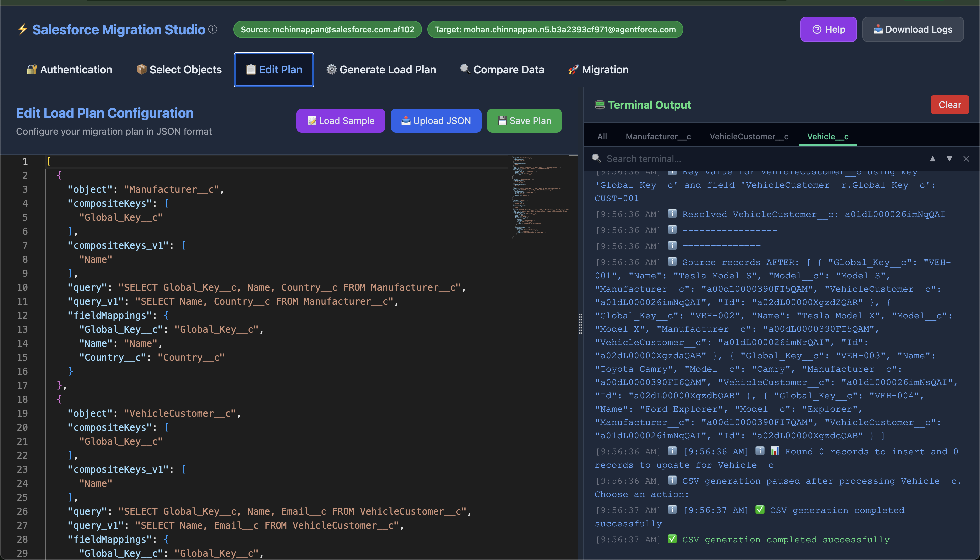Viewport: 980px width, 560px height.
Task: Close the terminal search bar
Action: click(966, 159)
